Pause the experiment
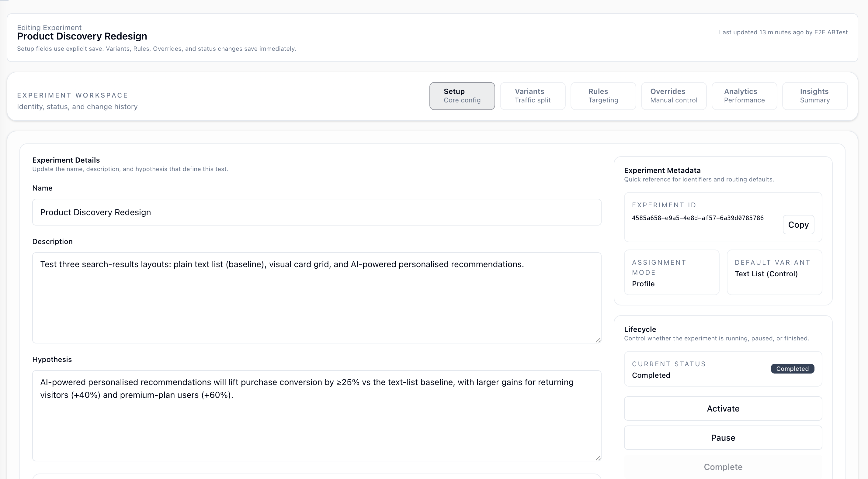This screenshot has width=868, height=479. pos(723,438)
